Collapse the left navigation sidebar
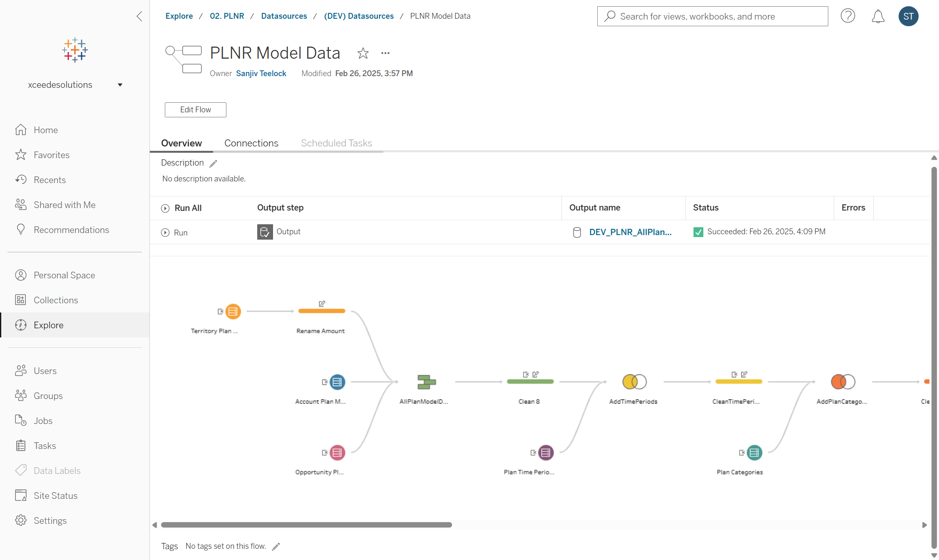This screenshot has width=939, height=560. [139, 16]
